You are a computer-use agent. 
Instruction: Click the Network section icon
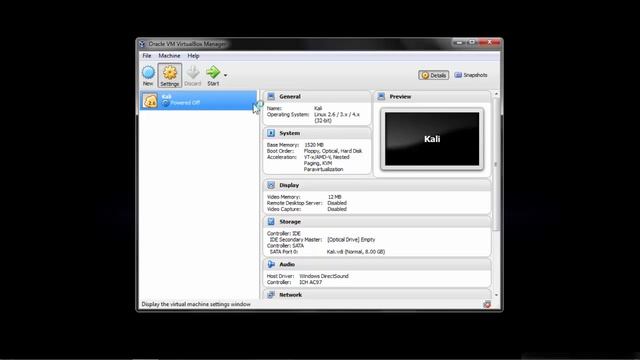pos(271,295)
